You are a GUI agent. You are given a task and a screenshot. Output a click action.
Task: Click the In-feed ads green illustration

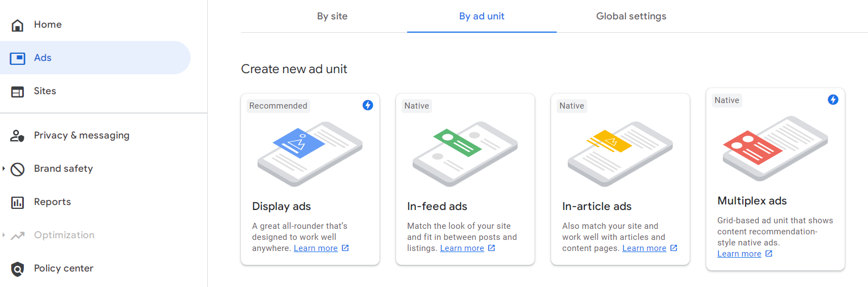pyautogui.click(x=465, y=153)
